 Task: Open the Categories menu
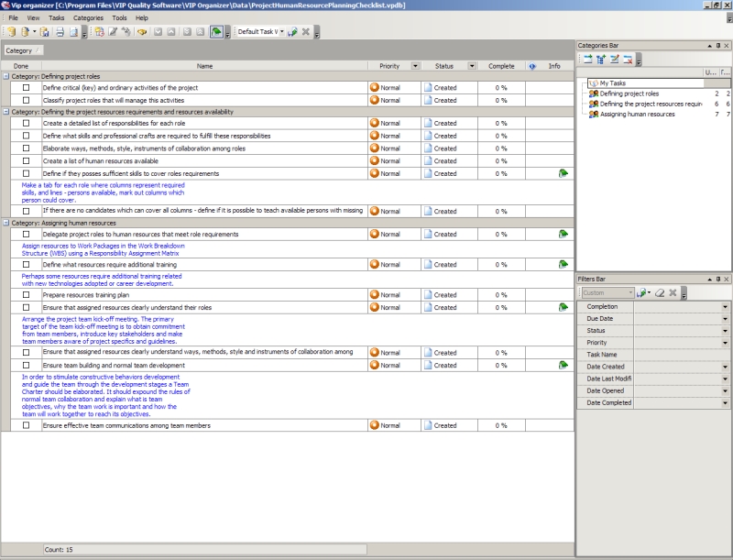coord(88,17)
